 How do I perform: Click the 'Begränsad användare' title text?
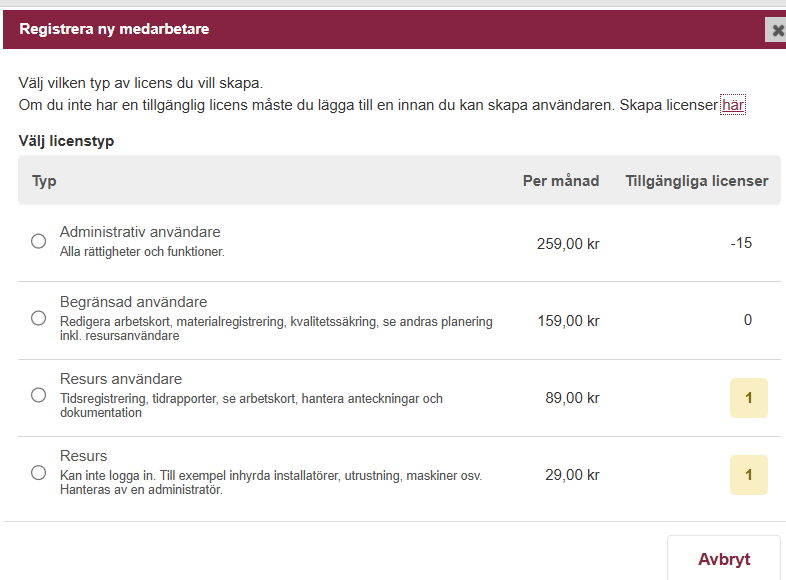[x=133, y=302]
